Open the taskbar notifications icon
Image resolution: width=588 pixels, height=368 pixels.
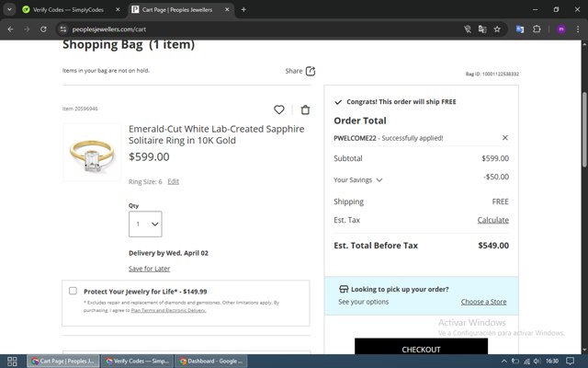click(570, 362)
